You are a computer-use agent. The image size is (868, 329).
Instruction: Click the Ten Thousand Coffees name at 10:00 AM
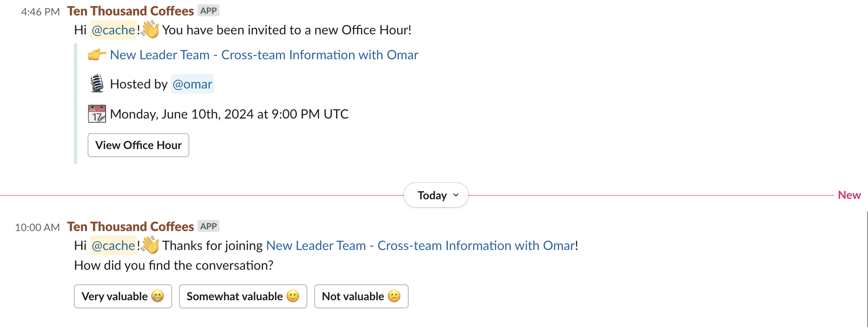point(131,227)
